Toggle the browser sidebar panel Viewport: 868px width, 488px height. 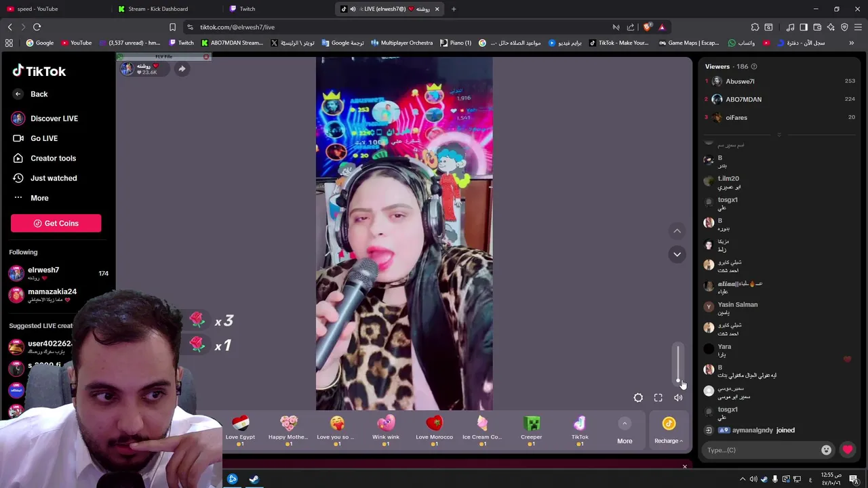tap(804, 27)
